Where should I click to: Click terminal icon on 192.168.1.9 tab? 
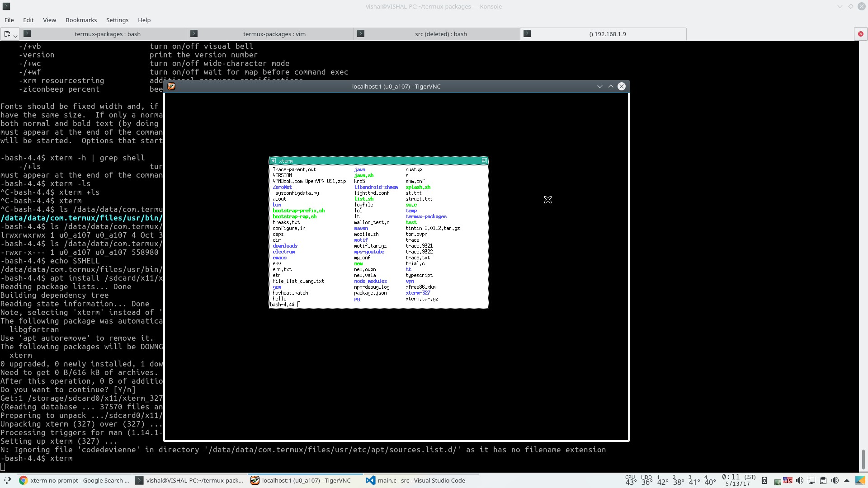tap(527, 33)
